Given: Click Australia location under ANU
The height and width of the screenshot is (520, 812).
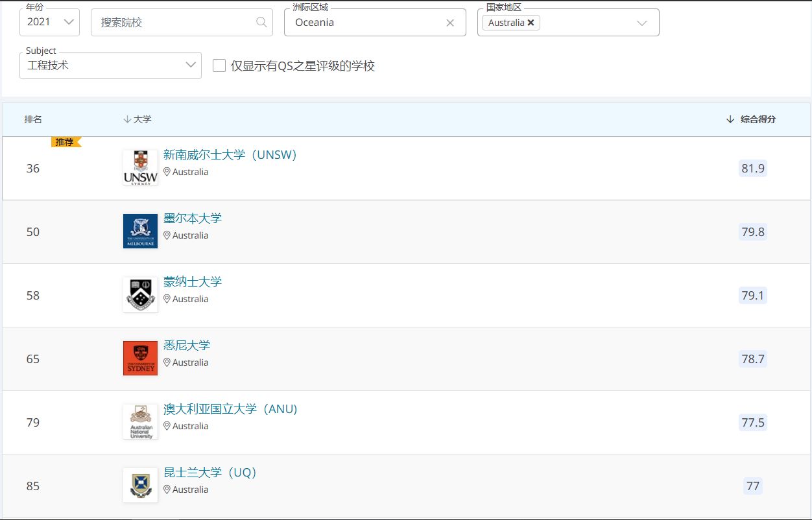Looking at the screenshot, I should coord(186,427).
